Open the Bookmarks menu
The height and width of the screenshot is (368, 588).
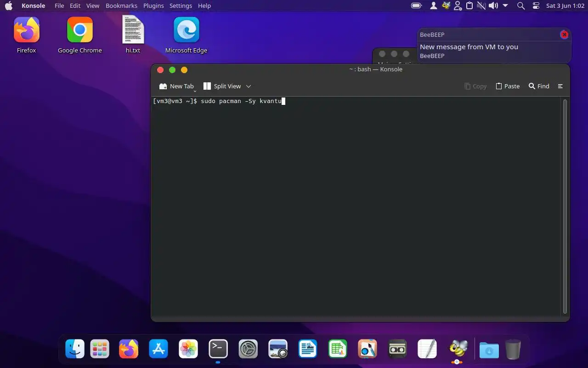pyautogui.click(x=121, y=6)
